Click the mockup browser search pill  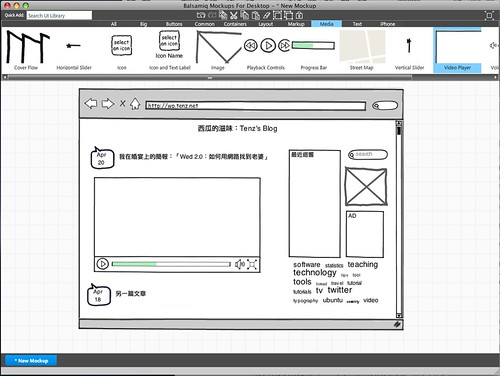pyautogui.click(x=385, y=106)
